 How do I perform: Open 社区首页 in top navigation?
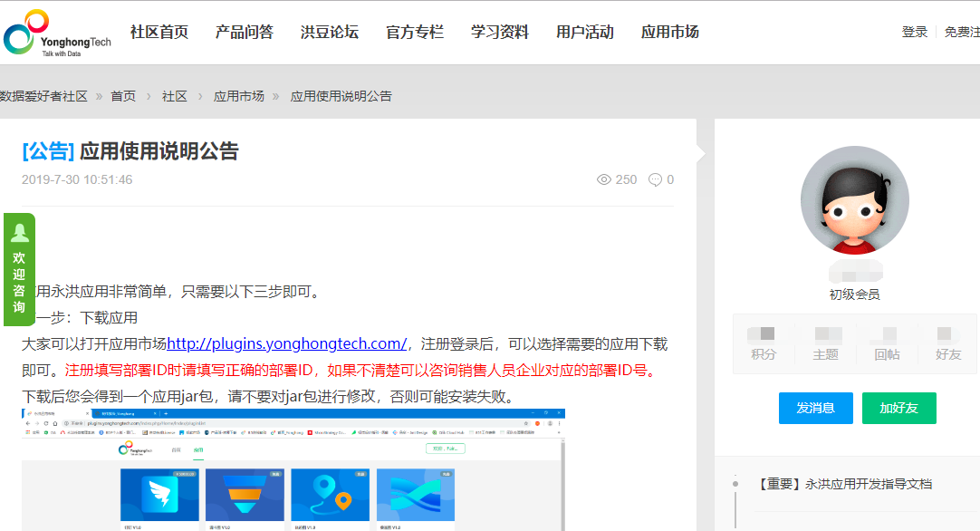(x=159, y=33)
